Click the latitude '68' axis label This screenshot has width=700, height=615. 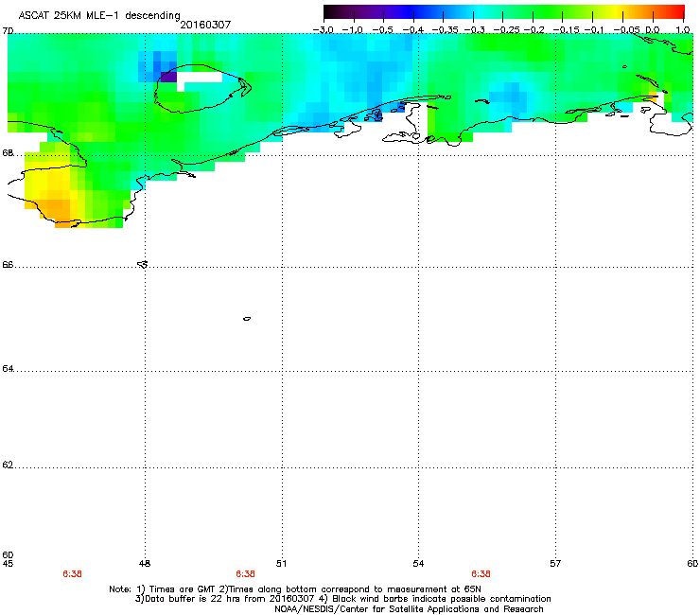pos(8,153)
